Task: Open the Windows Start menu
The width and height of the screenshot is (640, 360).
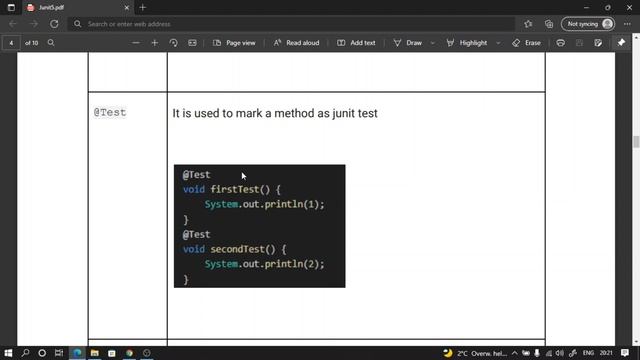Action: point(8,353)
